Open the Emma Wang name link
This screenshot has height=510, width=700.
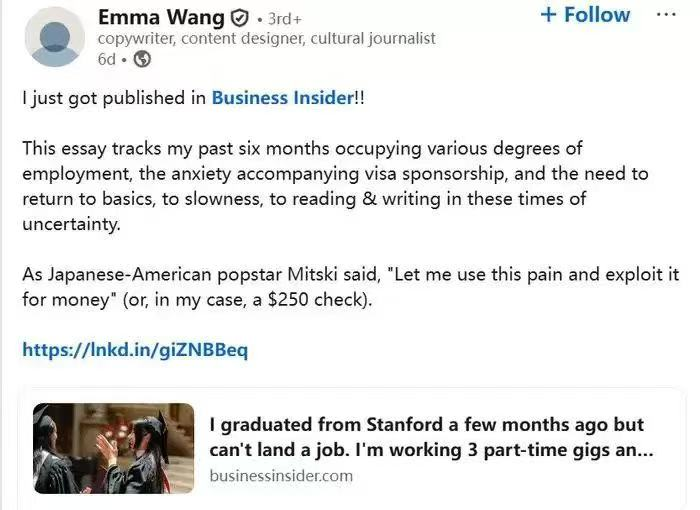(x=161, y=17)
